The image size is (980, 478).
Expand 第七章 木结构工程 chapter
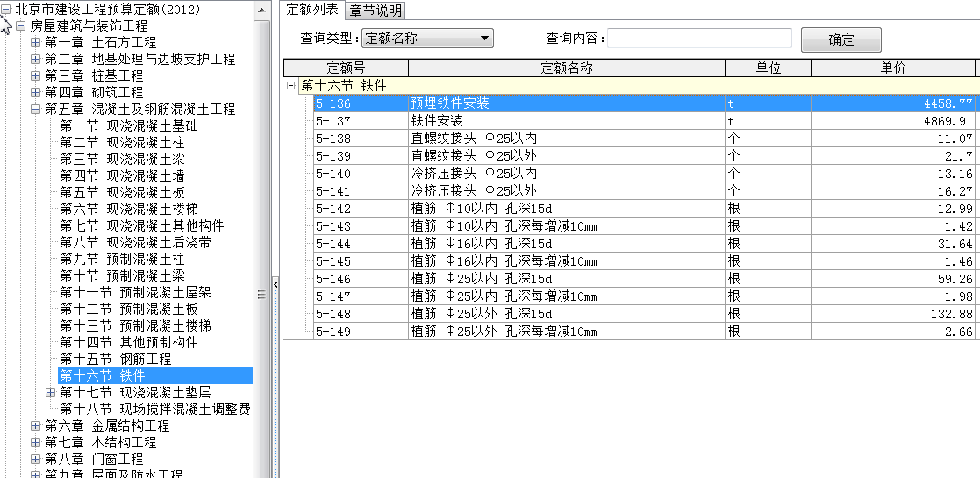36,442
